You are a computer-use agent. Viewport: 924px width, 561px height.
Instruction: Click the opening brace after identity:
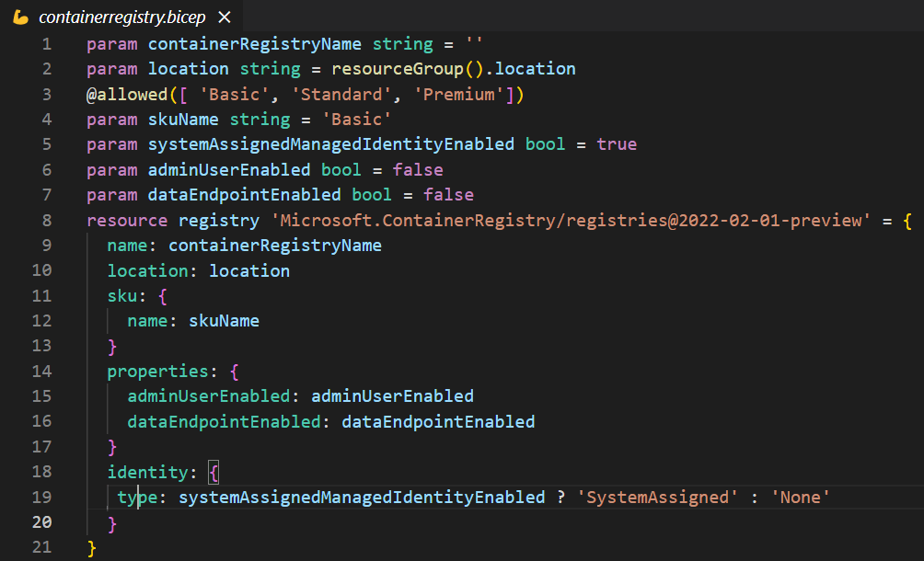tap(214, 473)
